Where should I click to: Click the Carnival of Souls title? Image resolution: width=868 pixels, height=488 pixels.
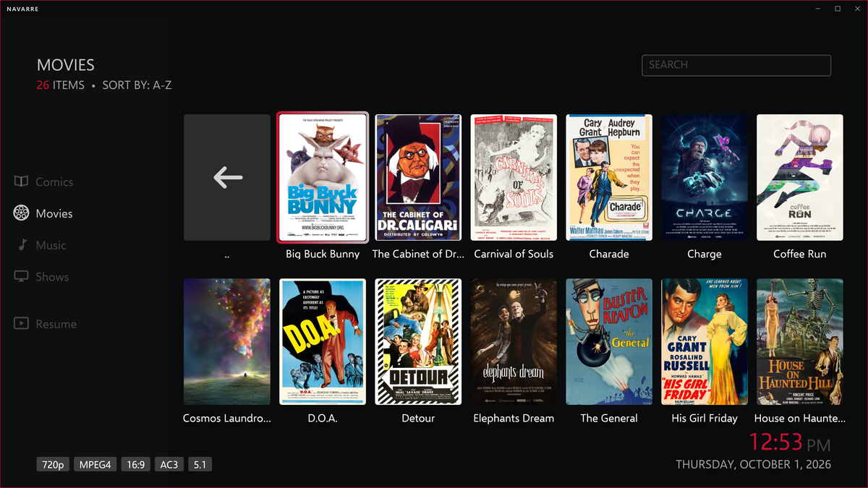click(x=514, y=254)
